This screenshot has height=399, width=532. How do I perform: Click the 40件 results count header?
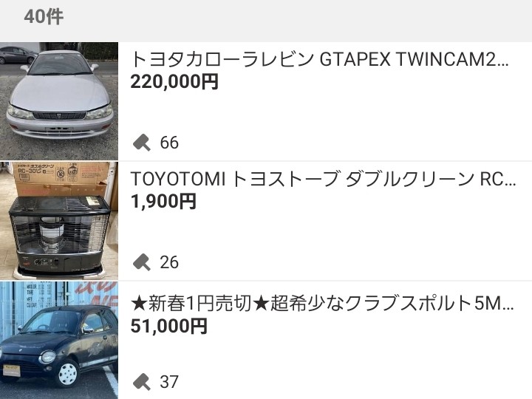tap(44, 16)
